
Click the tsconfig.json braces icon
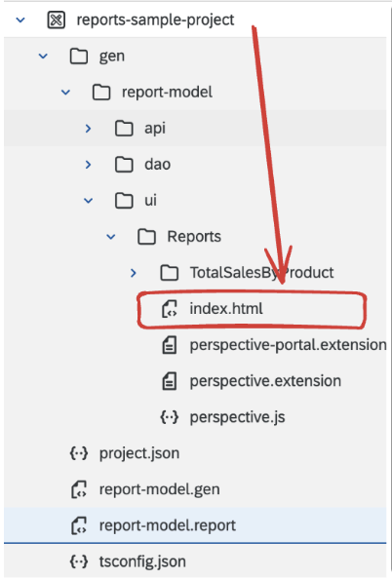click(x=79, y=561)
